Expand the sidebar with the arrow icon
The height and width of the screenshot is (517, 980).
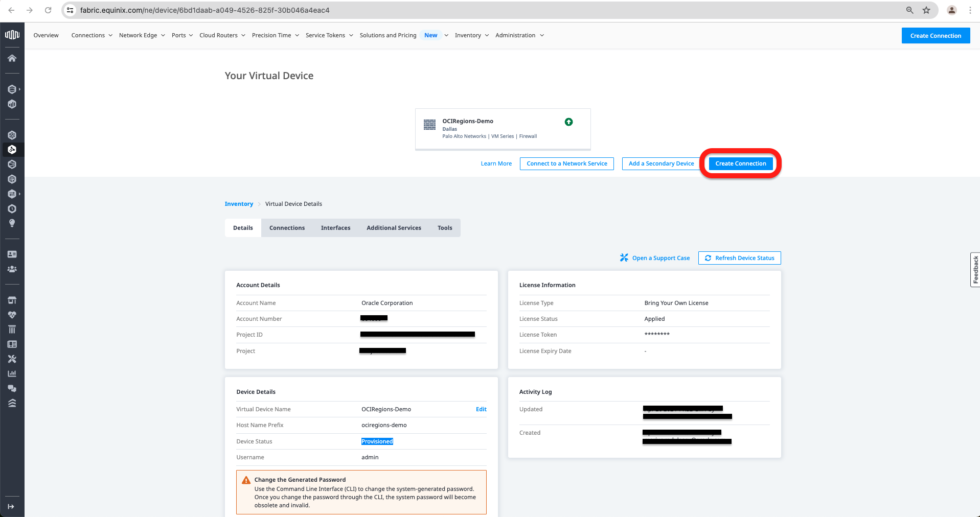click(11, 506)
